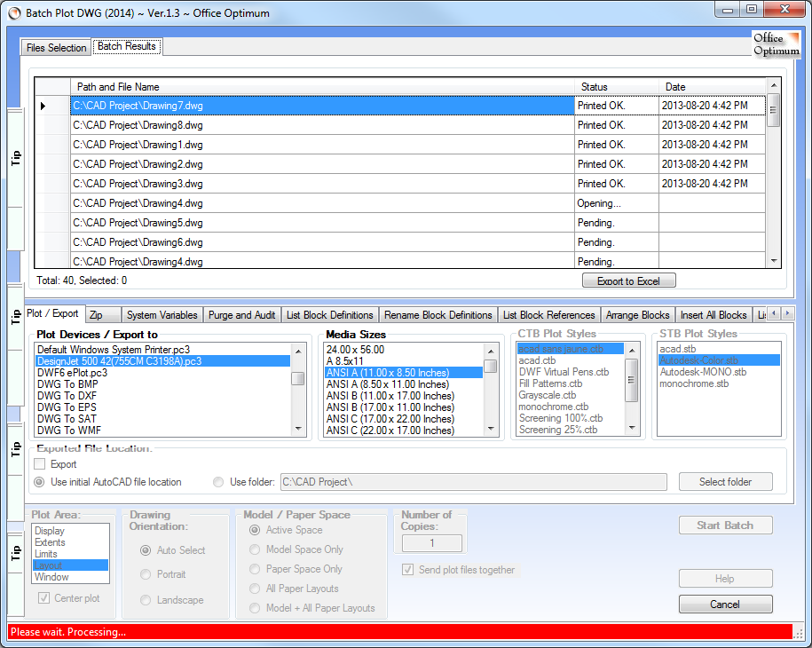Click CTB Plot Styles scroll-down arrow
The image size is (812, 648).
[632, 429]
